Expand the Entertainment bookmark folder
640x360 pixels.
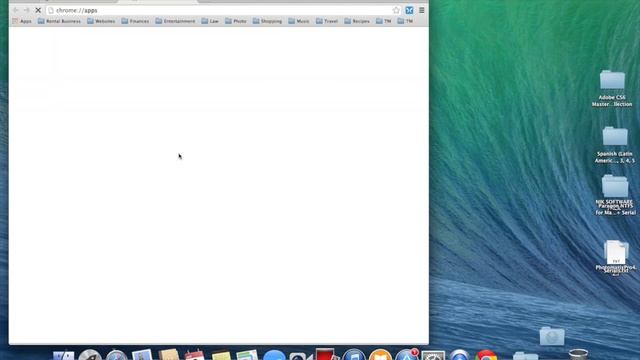[175, 21]
